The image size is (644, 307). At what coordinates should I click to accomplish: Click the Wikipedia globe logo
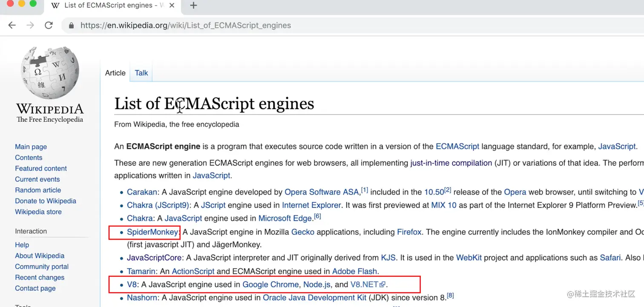(x=50, y=73)
